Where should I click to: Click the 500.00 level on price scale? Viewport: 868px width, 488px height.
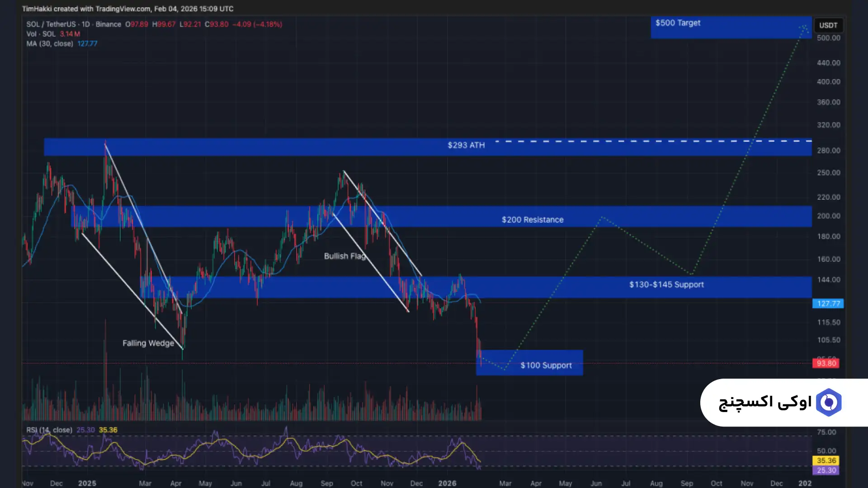(828, 38)
